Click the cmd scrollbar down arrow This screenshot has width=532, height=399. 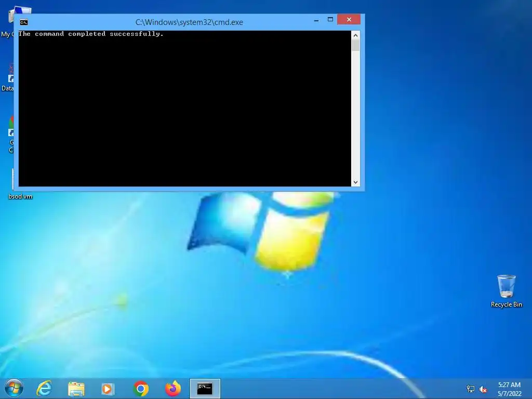[x=355, y=182]
